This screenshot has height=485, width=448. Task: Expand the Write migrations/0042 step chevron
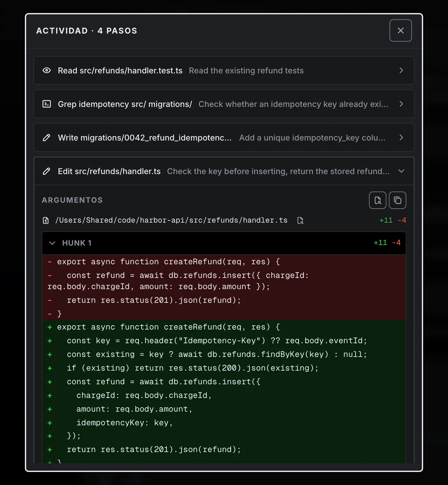point(401,137)
